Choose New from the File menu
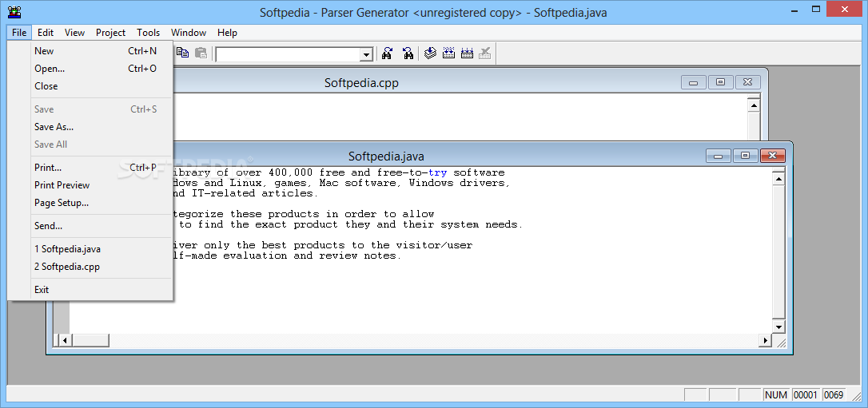 [90, 51]
